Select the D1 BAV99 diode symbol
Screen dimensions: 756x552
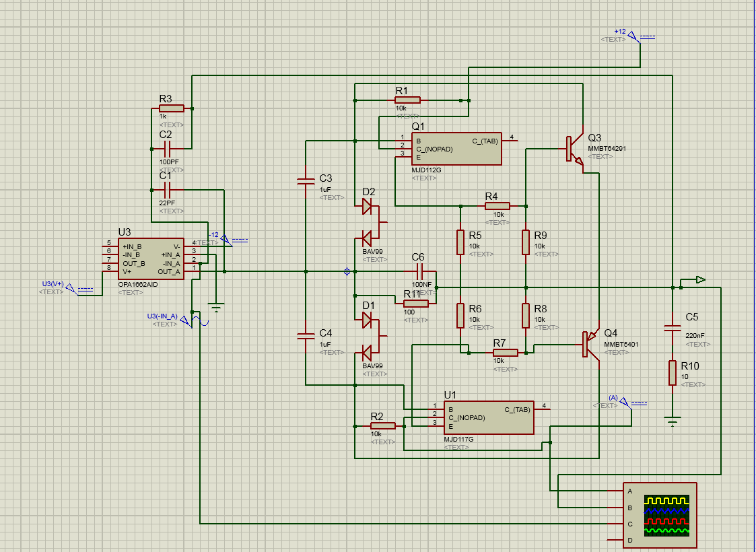372,336
